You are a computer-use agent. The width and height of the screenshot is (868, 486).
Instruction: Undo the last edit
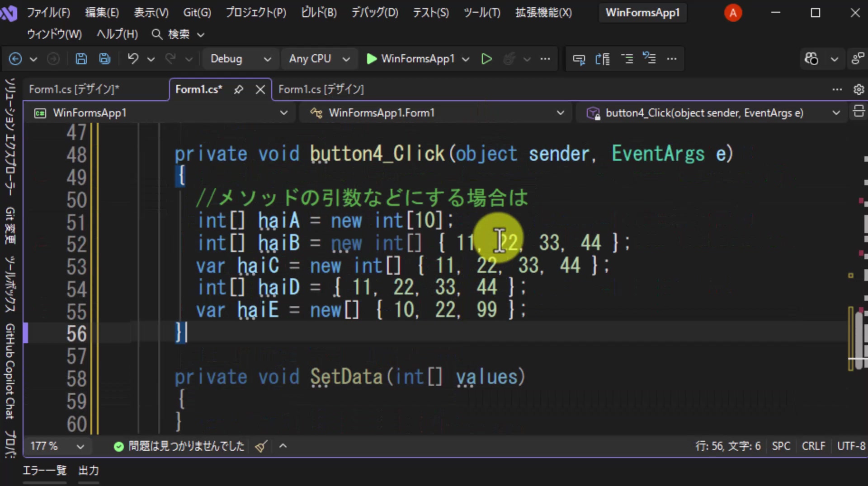[x=133, y=59]
